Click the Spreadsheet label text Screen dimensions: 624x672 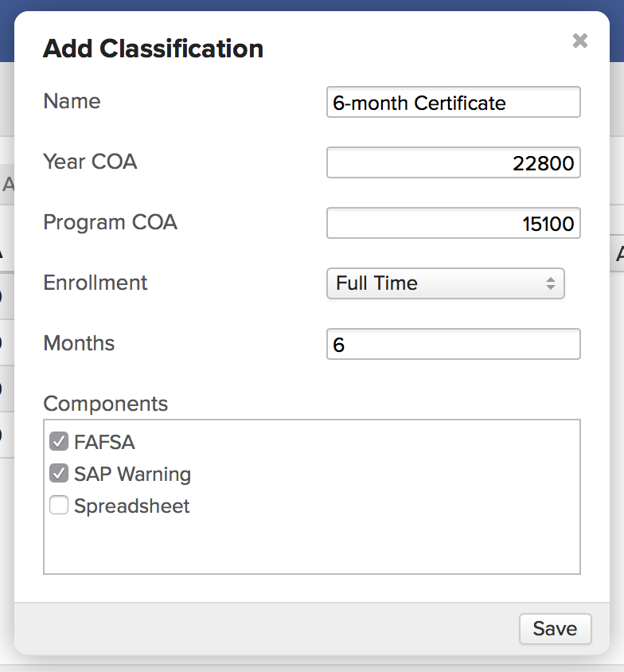click(131, 506)
